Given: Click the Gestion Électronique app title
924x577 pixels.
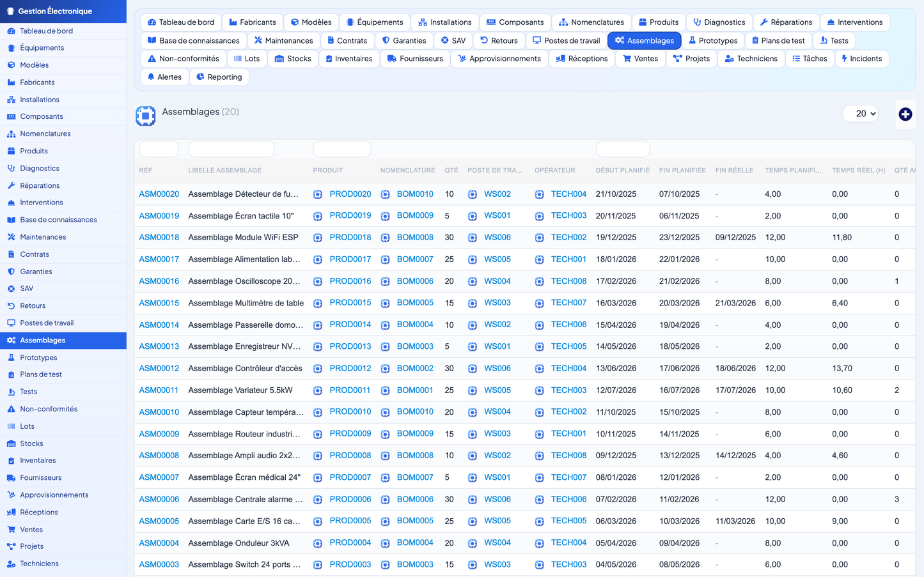Looking at the screenshot, I should (x=55, y=12).
